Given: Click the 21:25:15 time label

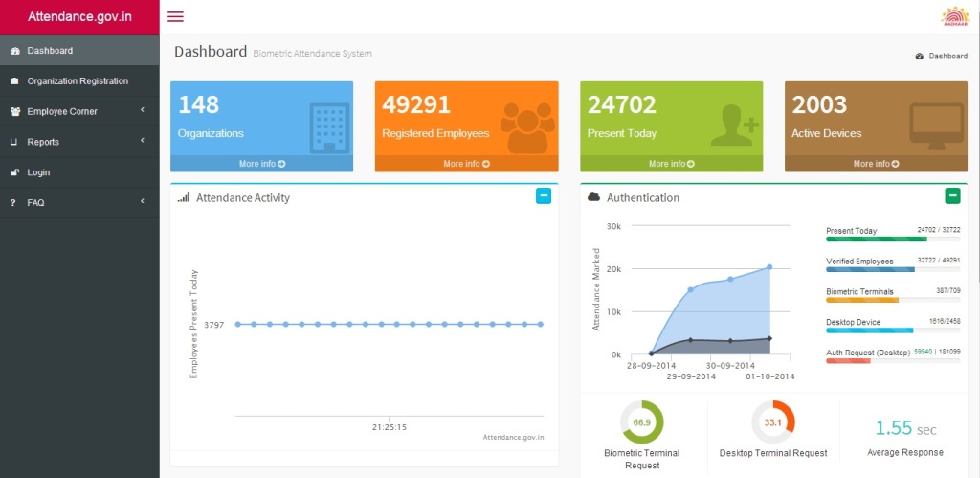Looking at the screenshot, I should click(x=390, y=427).
